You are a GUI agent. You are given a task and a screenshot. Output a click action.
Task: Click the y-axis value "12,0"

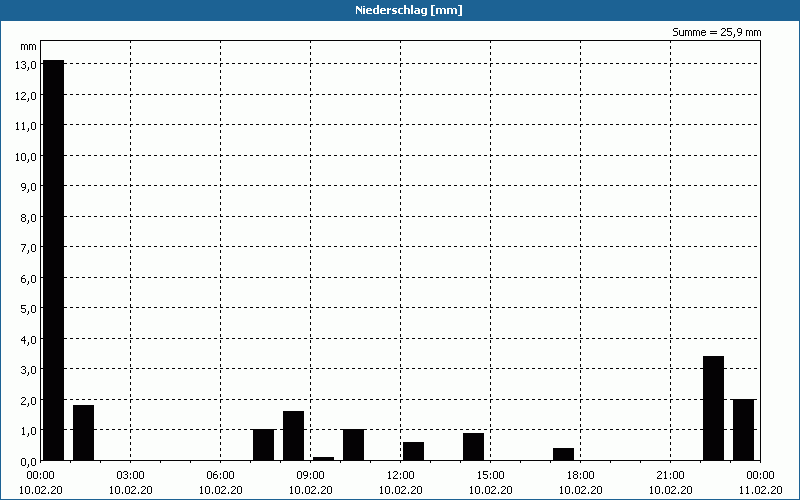[26, 95]
